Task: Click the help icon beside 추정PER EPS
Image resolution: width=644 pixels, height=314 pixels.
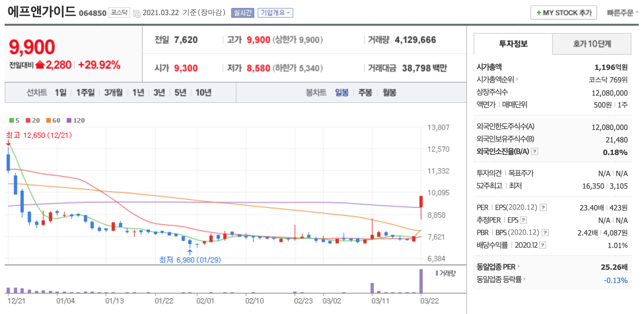Action: pos(523,220)
